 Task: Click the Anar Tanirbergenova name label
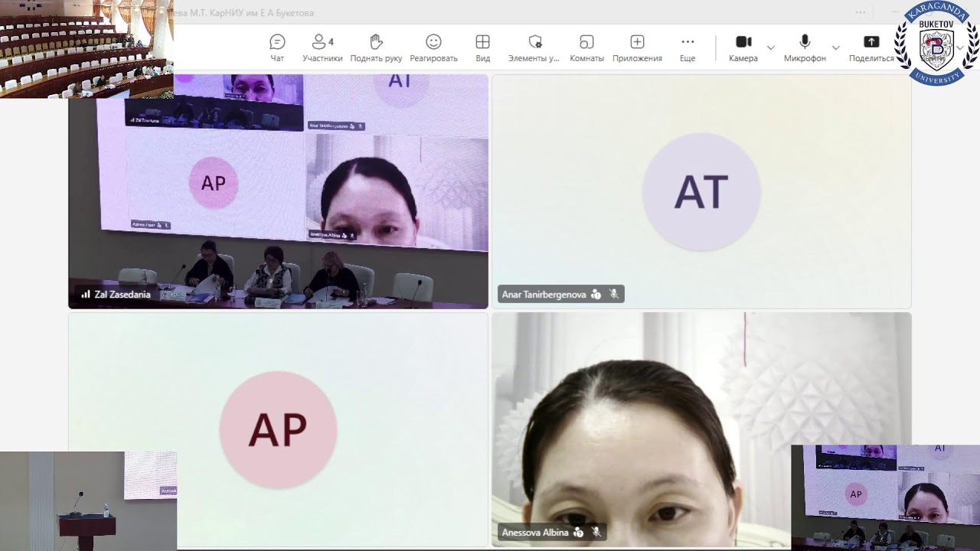[x=544, y=295]
